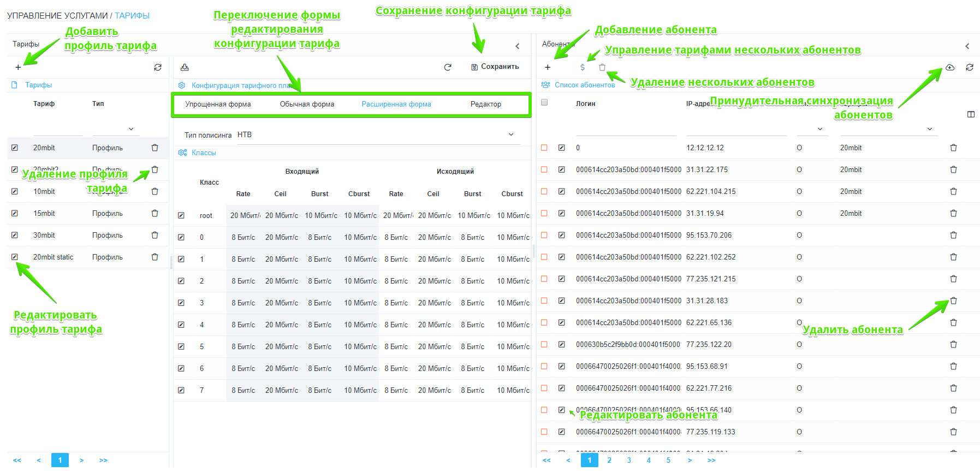Toggle the select-all subscribers header checkbox
Image resolution: width=980 pixels, height=471 pixels.
(544, 102)
